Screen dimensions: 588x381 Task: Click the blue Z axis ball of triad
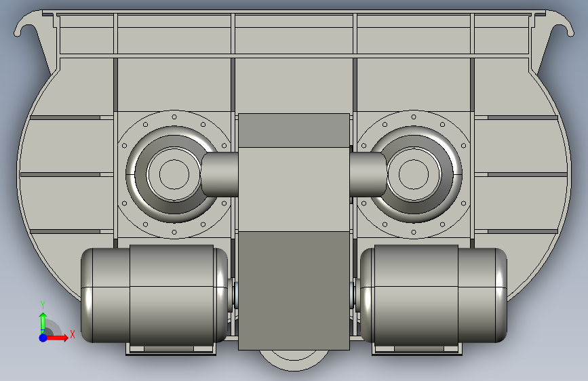(x=43, y=338)
